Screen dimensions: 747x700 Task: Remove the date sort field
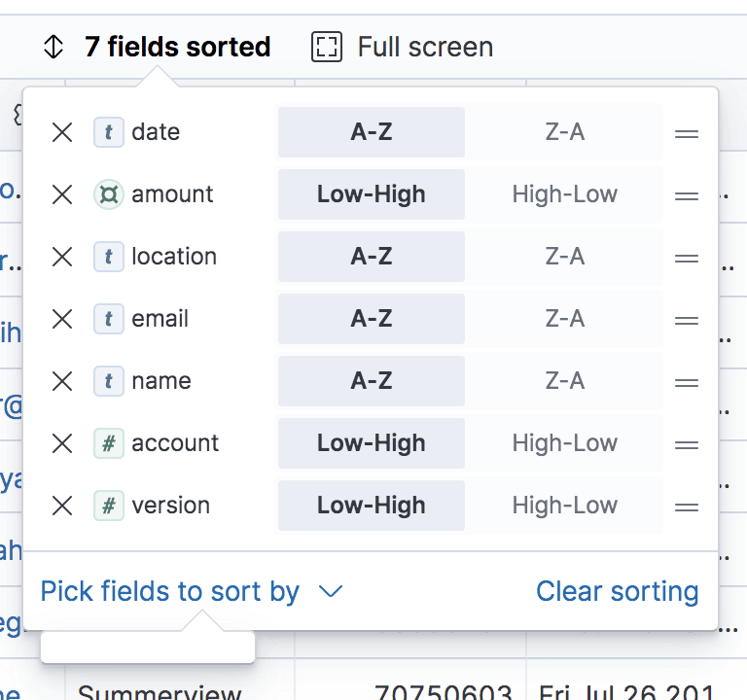coord(62,132)
